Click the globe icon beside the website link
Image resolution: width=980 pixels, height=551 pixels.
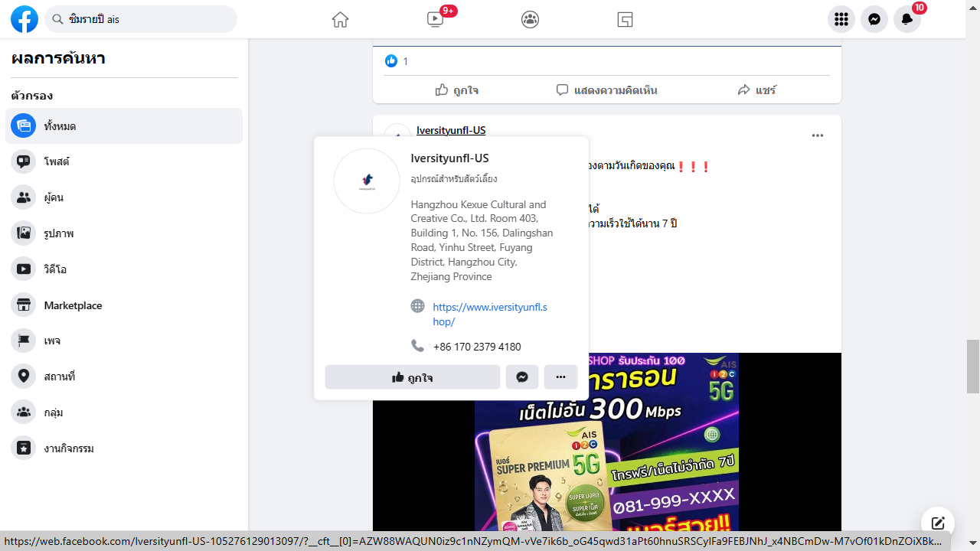[417, 306]
